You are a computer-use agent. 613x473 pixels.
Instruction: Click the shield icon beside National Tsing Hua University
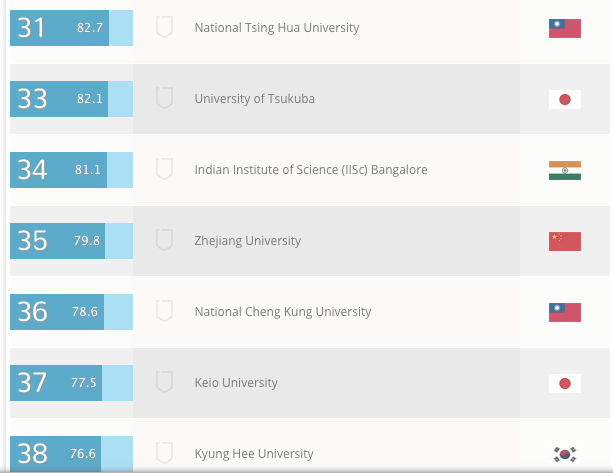(x=165, y=28)
